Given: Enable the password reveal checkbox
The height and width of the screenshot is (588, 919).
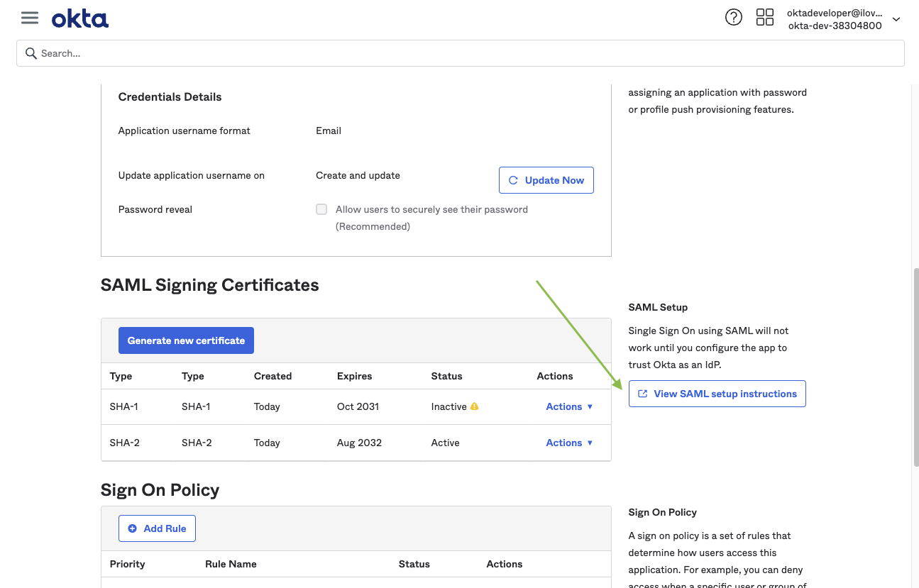Looking at the screenshot, I should tap(321, 209).
